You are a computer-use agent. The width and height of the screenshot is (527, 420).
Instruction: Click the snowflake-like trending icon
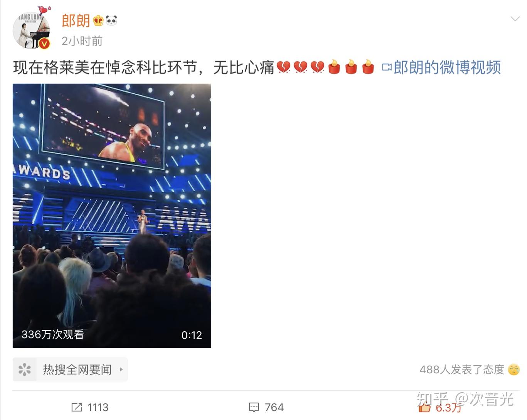(x=25, y=369)
